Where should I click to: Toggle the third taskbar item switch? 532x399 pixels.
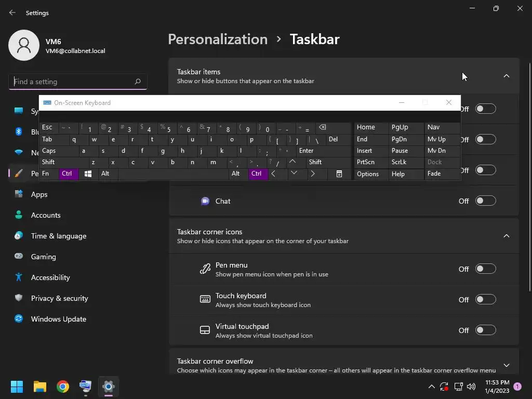(x=486, y=170)
